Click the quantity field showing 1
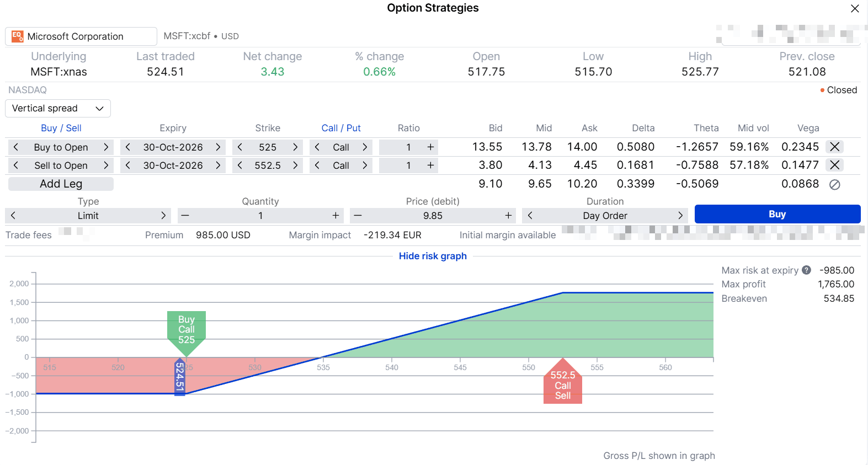 260,216
